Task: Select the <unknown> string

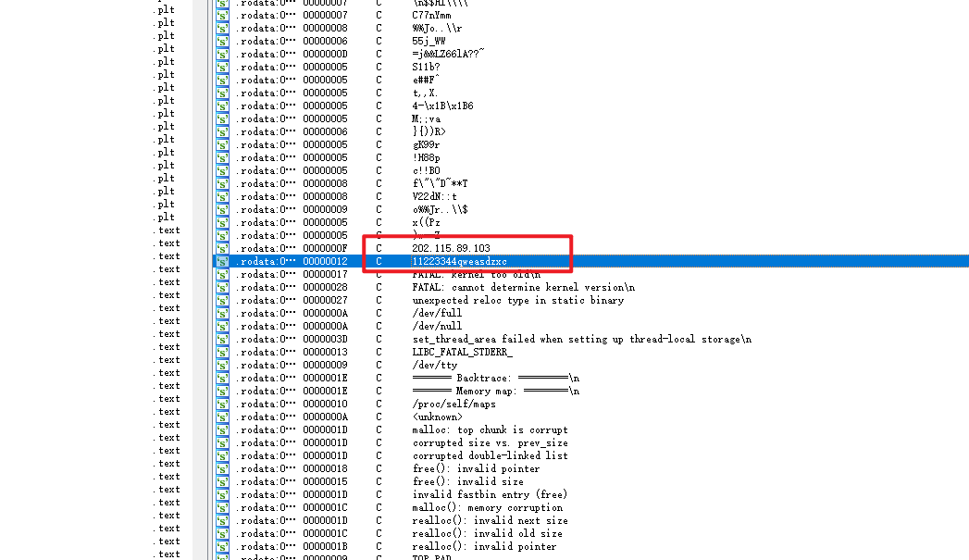Action: coord(437,417)
